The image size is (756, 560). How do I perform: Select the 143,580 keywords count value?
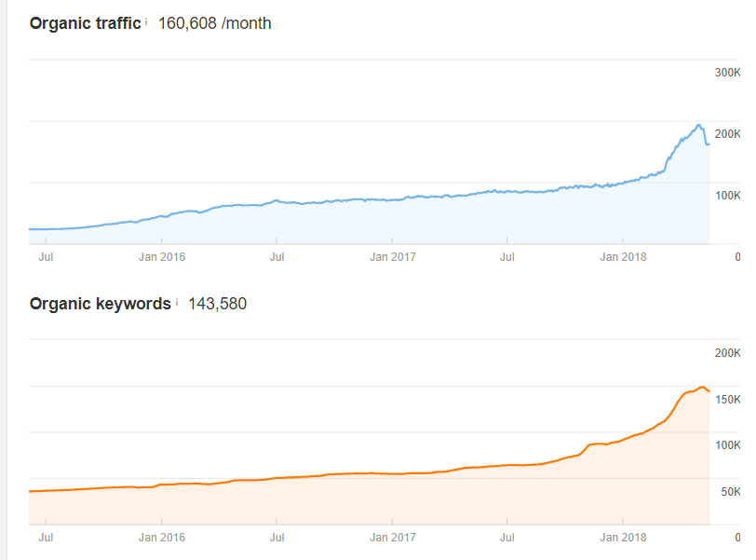tap(217, 304)
